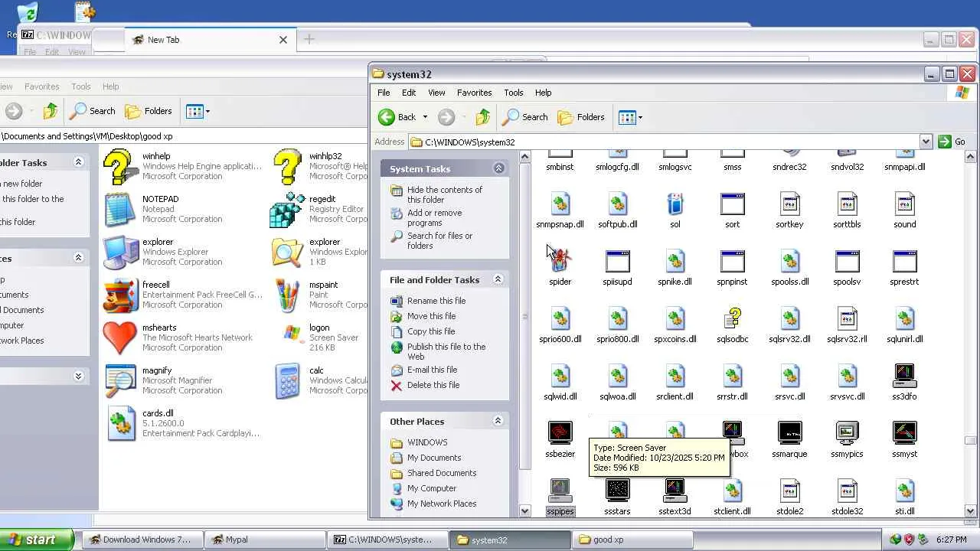Select the freecell icon in good xp window
980x551 pixels.
point(120,295)
